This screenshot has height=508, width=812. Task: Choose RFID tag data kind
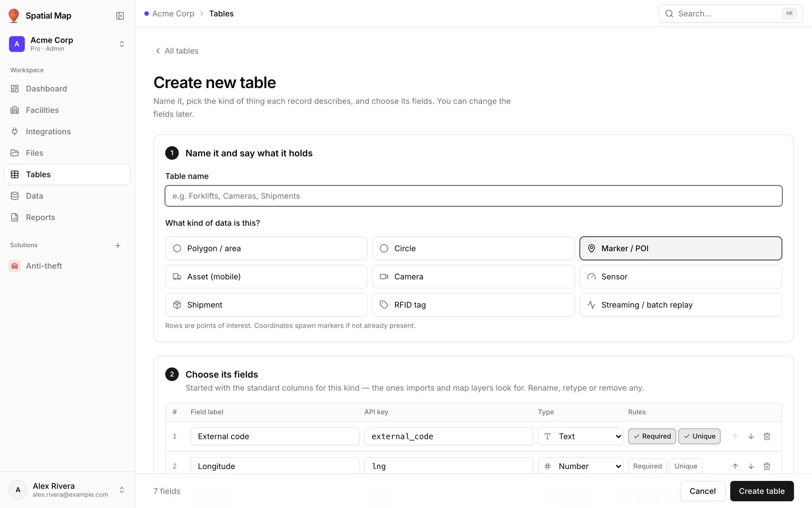[x=473, y=305]
